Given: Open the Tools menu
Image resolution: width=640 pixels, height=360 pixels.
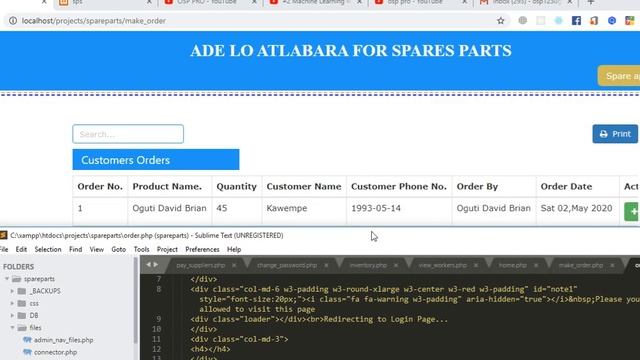Looking at the screenshot, I should coord(141,249).
